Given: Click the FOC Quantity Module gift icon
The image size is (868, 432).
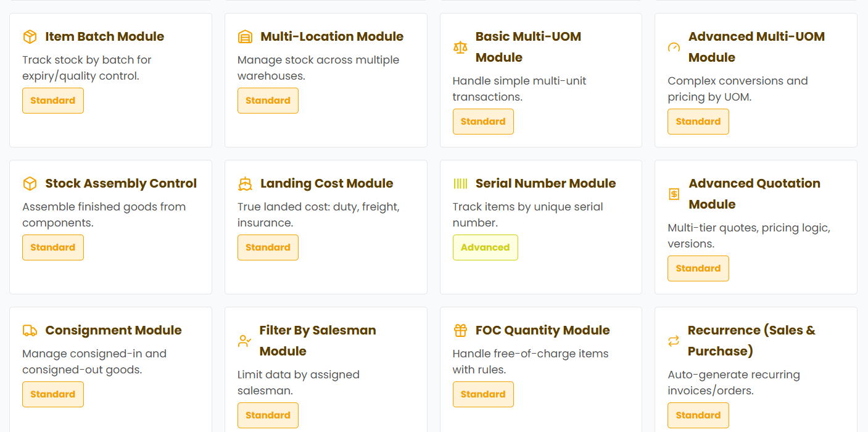Looking at the screenshot, I should [460, 331].
